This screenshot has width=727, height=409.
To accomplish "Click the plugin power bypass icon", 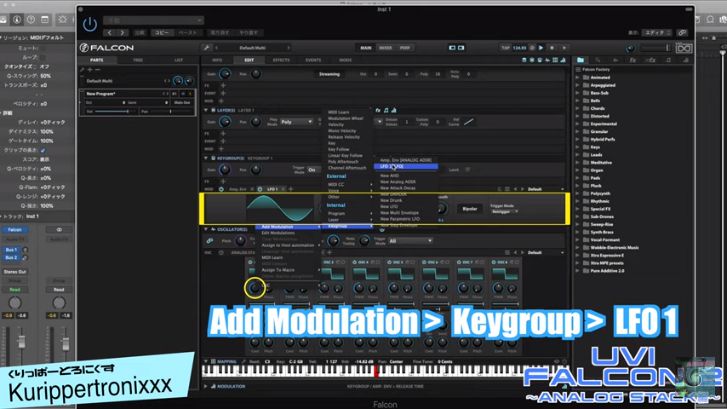I will point(90,24).
